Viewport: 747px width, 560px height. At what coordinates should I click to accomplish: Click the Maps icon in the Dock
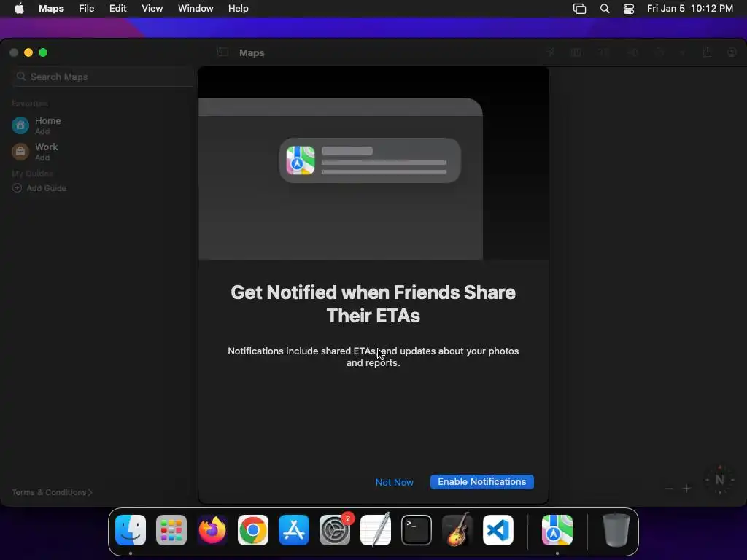[557, 530]
